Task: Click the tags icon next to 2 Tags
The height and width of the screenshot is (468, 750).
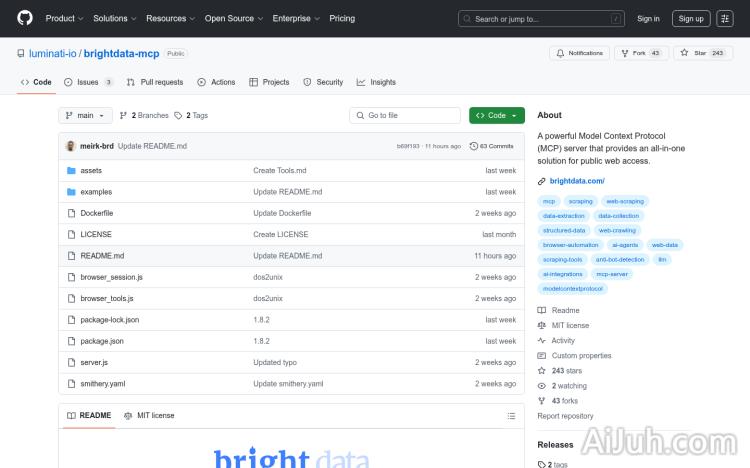Action: (178, 116)
